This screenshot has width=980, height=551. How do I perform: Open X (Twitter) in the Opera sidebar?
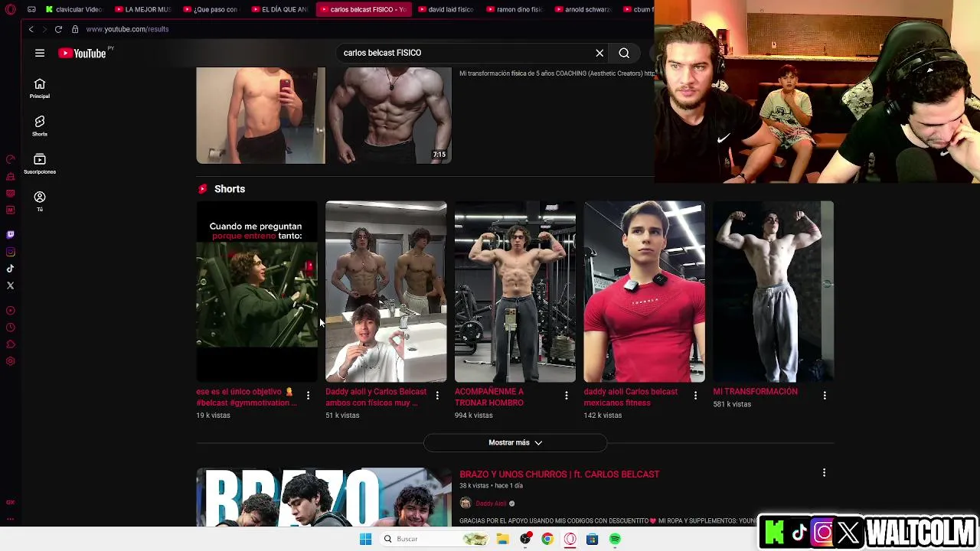(x=10, y=285)
